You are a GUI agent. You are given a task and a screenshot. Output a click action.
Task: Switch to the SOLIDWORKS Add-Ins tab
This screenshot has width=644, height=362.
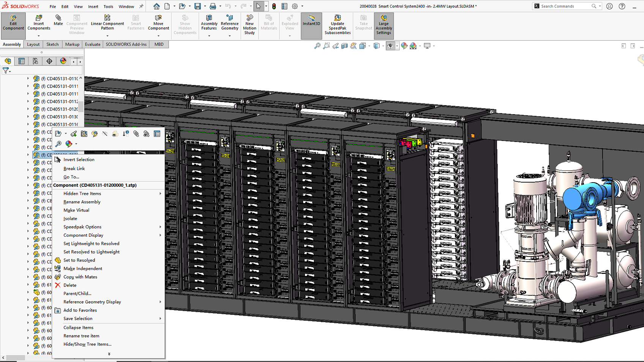click(x=126, y=44)
